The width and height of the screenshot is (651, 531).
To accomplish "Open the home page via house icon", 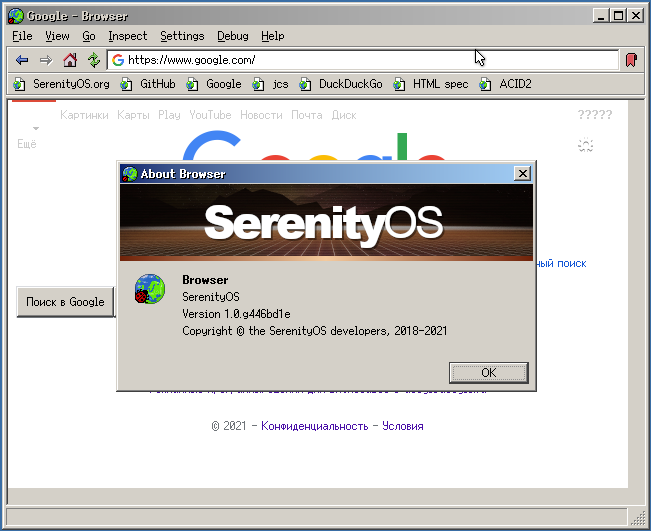I will (x=70, y=60).
